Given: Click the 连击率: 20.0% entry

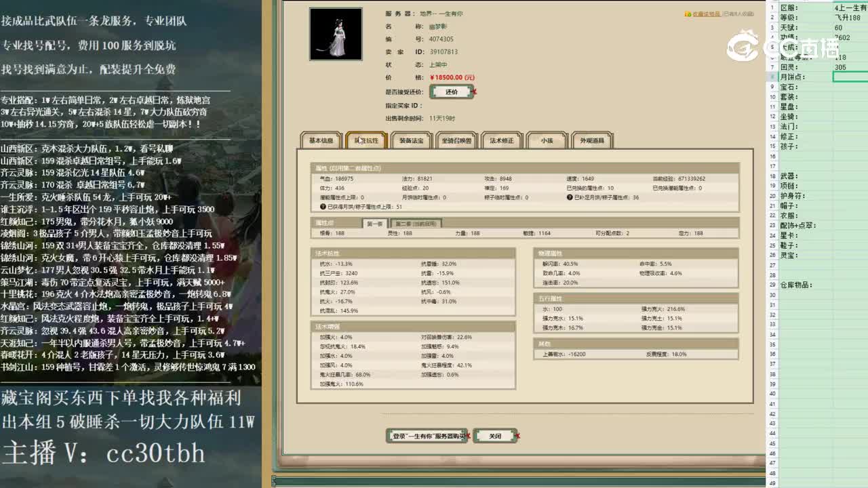Looking at the screenshot, I should pos(559,283).
